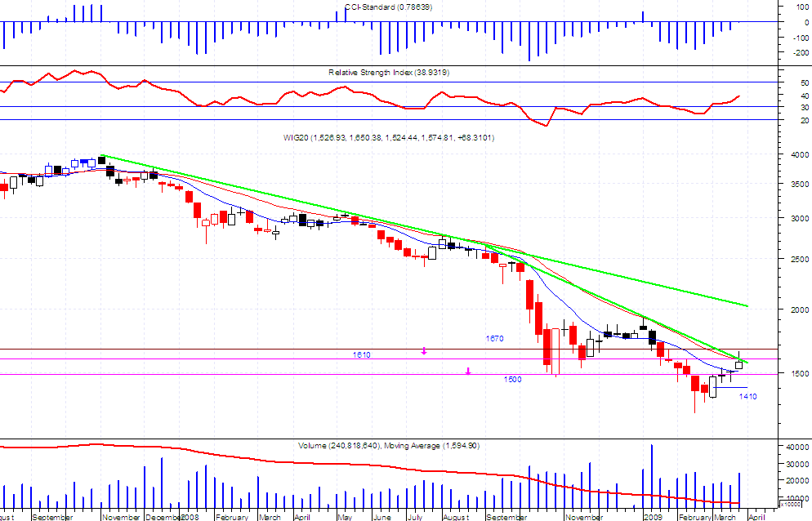Select the 3500 price axis label
The image size is (812, 521).
point(800,185)
